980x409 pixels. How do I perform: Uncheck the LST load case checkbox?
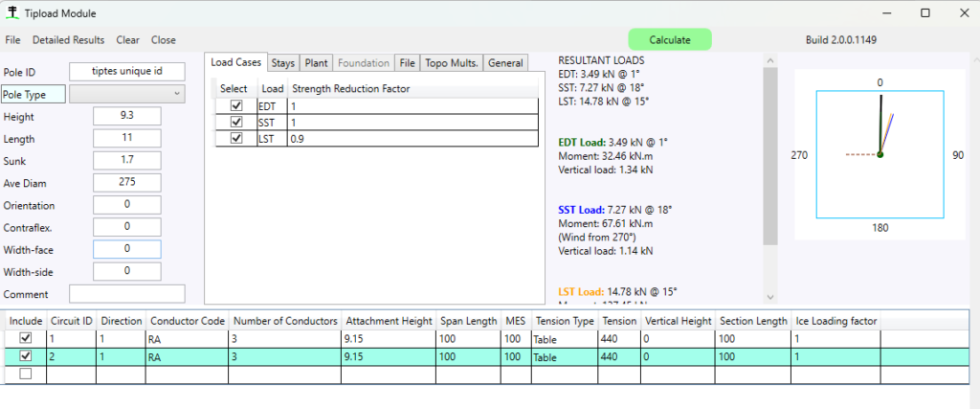coord(235,139)
